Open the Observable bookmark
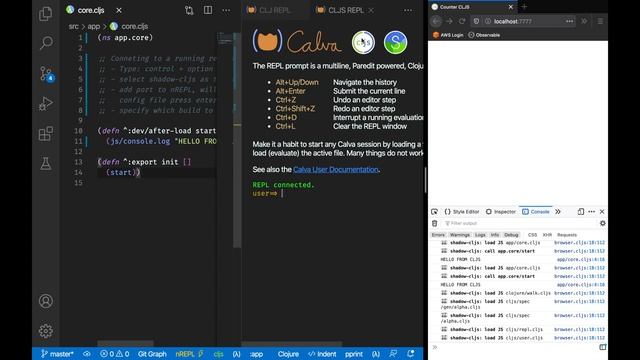The height and width of the screenshot is (360, 640). [484, 35]
